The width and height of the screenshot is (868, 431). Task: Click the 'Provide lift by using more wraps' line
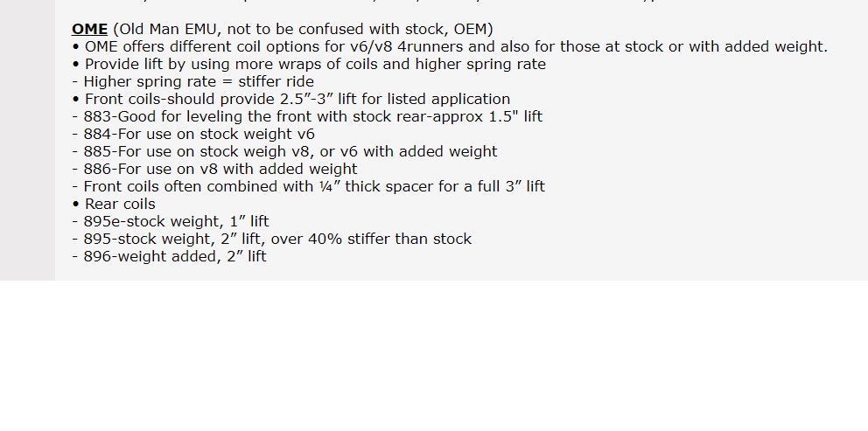tap(309, 64)
